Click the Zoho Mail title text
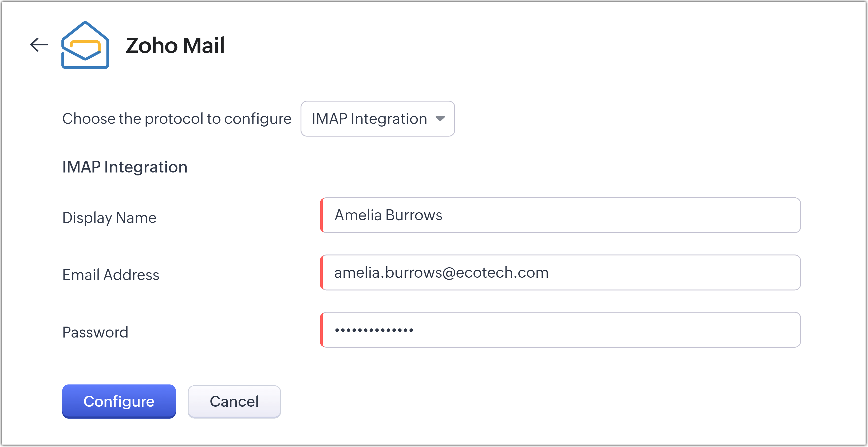Image resolution: width=868 pixels, height=447 pixels. click(x=175, y=45)
